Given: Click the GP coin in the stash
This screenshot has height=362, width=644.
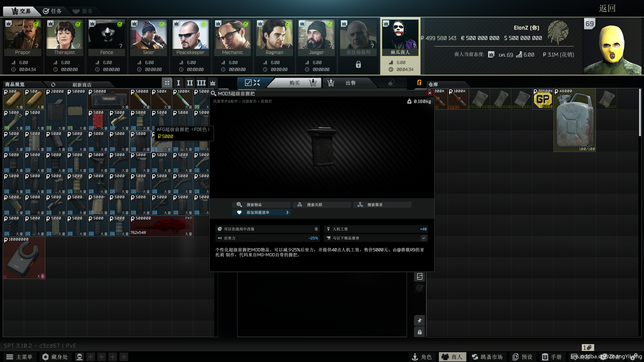Looking at the screenshot, I should [x=543, y=99].
